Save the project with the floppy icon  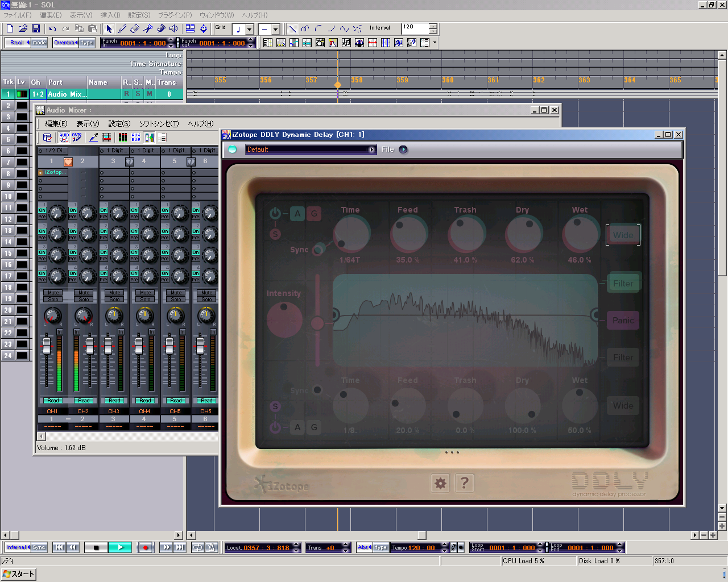coord(36,28)
